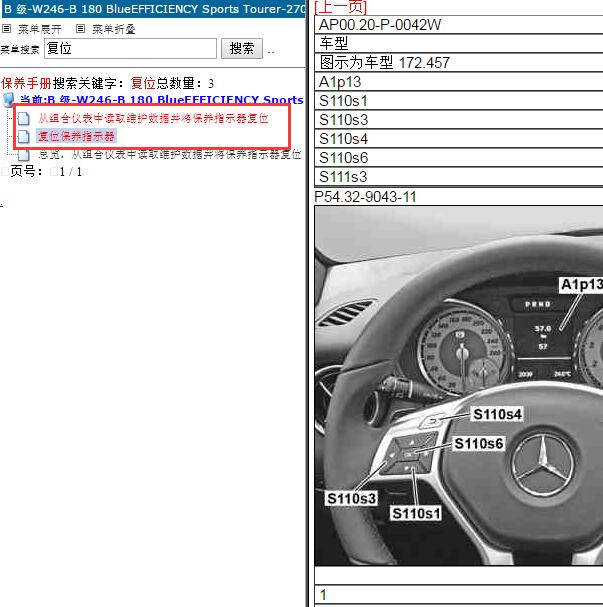Click document icon beside 总览 entry
603x607 pixels.
click(24, 154)
